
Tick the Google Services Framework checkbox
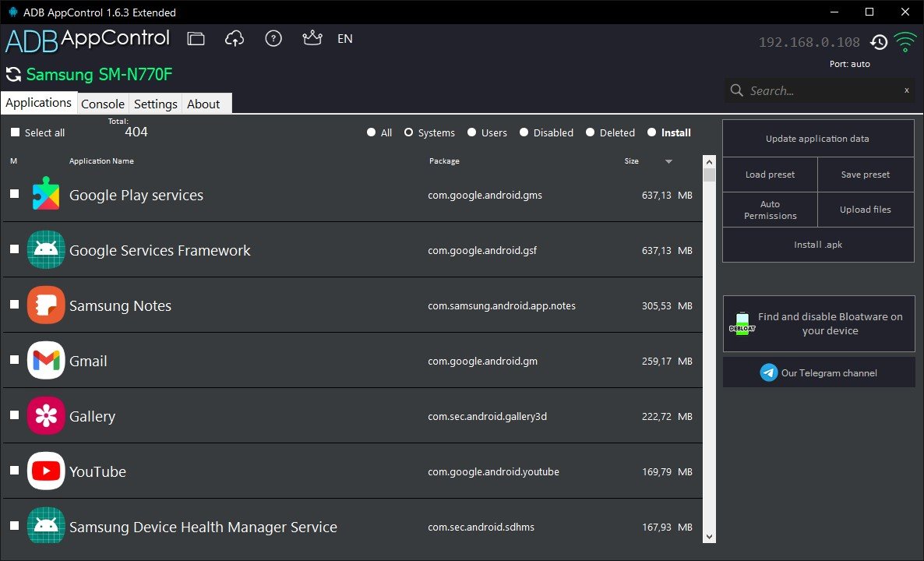pyautogui.click(x=15, y=249)
